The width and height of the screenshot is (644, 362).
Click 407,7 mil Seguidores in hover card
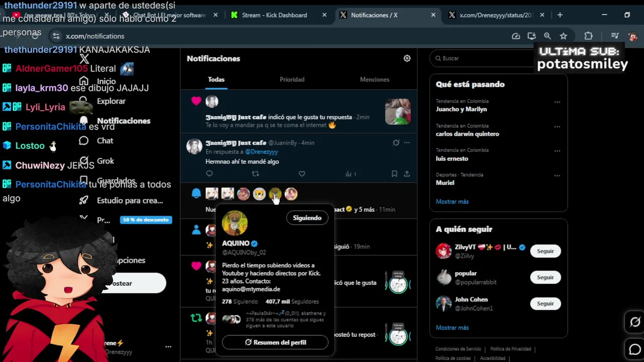point(292,302)
